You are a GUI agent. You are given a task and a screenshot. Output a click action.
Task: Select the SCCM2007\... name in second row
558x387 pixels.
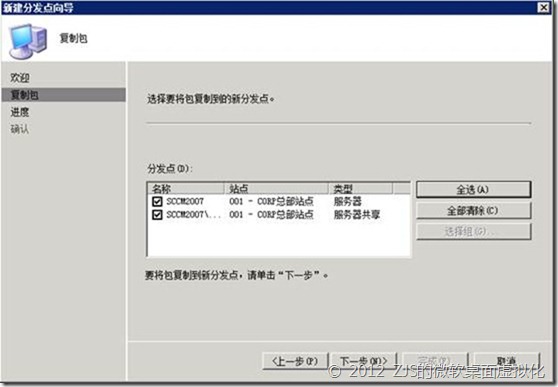pos(194,215)
